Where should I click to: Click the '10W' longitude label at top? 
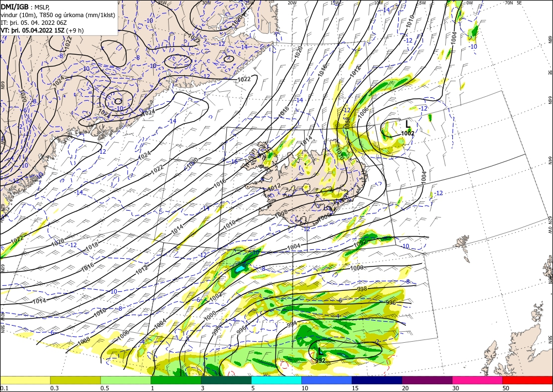click(378, 3)
